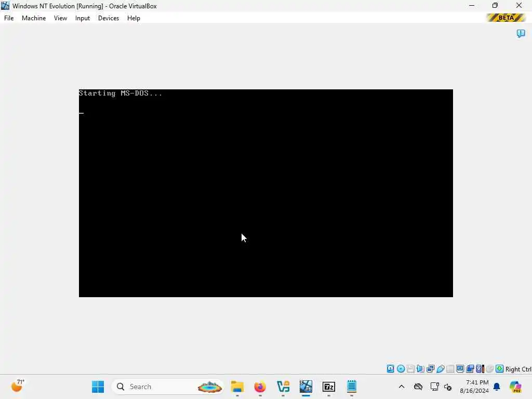The width and height of the screenshot is (532, 399).
Task: Restore down the VirtualBox window
Action: click(x=495, y=5)
